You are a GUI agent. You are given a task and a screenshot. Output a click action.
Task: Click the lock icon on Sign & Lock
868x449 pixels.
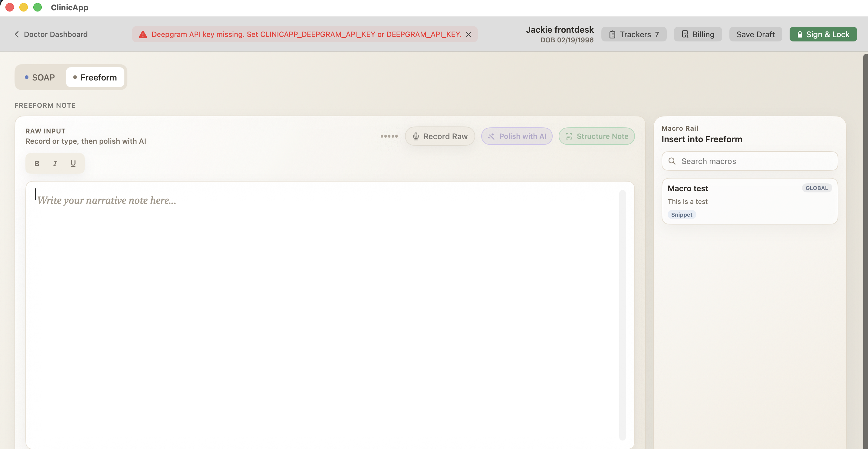click(800, 34)
